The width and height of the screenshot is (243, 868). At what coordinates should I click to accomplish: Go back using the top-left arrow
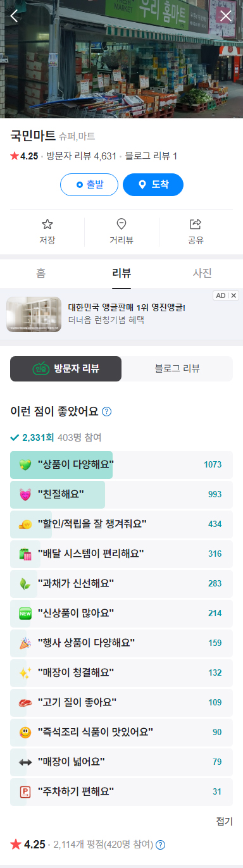click(x=14, y=16)
